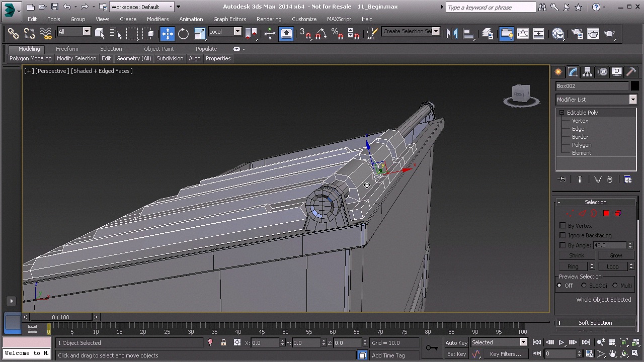The width and height of the screenshot is (644, 362).
Task: Open the Material Editor
Action: click(558, 33)
